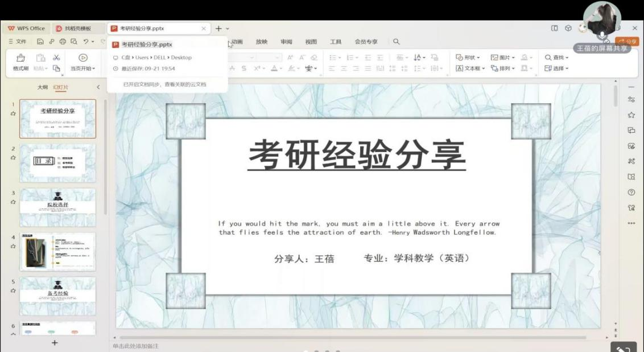This screenshot has height=352, width=644.
Task: Click the search magnifier in ribbon tabs
Action: [x=397, y=42]
